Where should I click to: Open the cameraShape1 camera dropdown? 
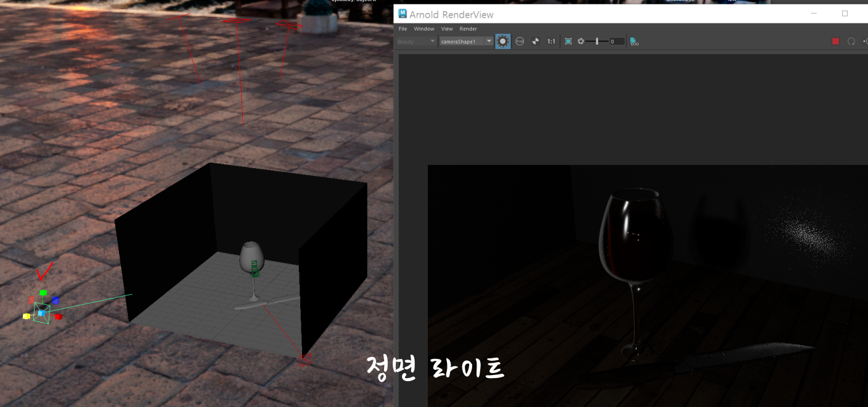(466, 41)
